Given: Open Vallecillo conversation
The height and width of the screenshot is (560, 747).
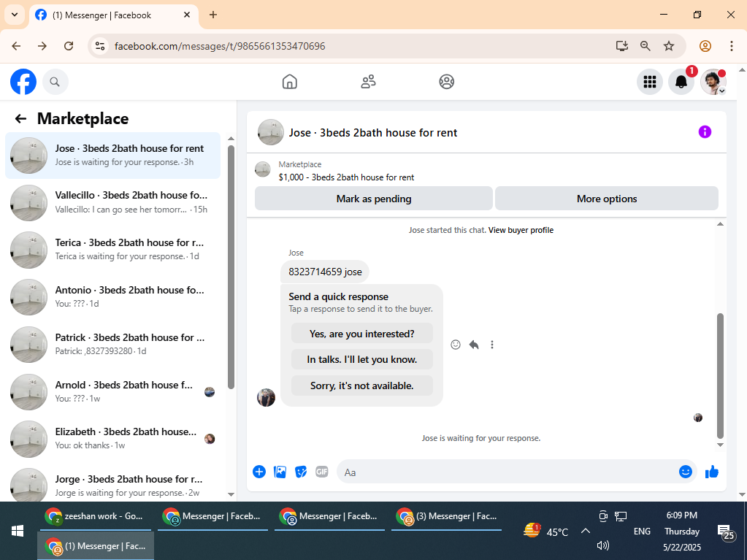Looking at the screenshot, I should pos(113,202).
